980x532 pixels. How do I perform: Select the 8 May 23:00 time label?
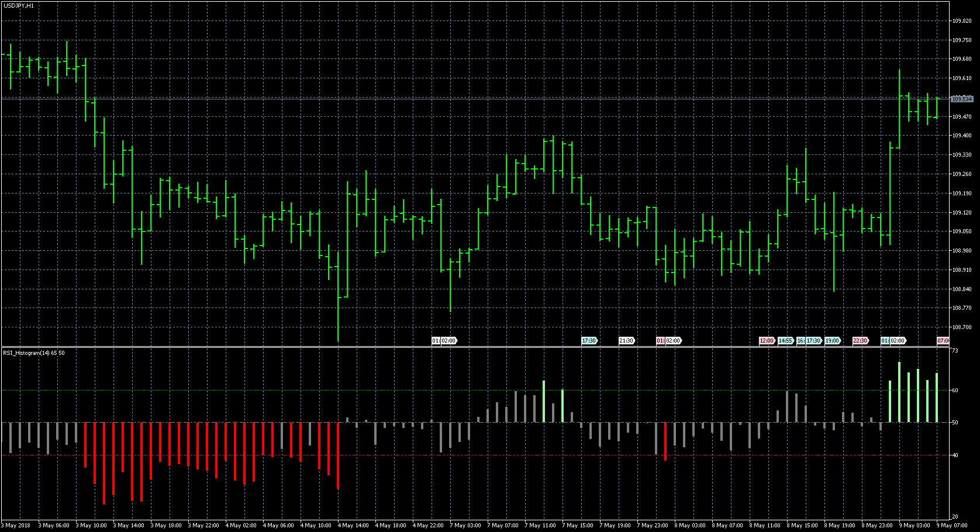tap(877, 526)
